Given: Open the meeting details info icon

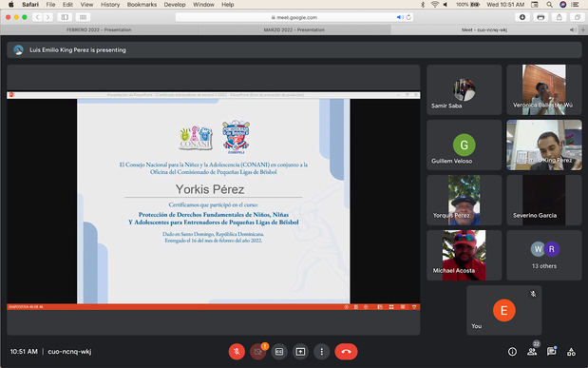Looking at the screenshot, I should point(512,352).
